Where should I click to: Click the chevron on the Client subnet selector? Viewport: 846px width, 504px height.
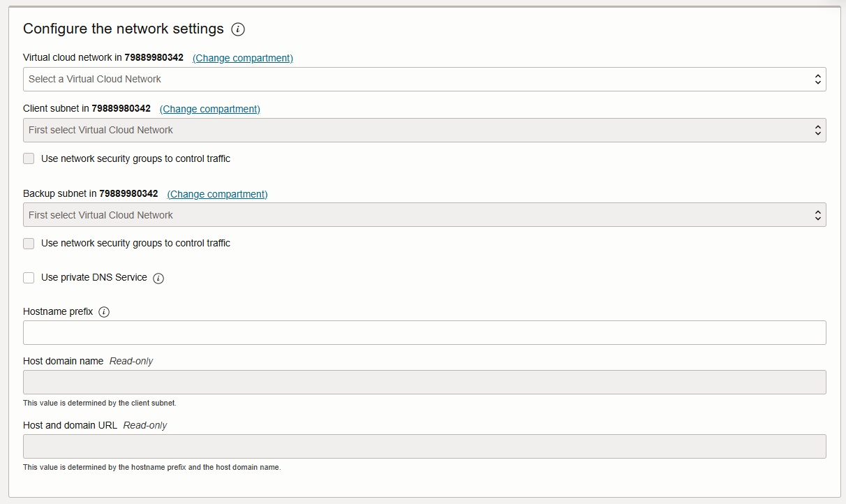click(x=817, y=130)
